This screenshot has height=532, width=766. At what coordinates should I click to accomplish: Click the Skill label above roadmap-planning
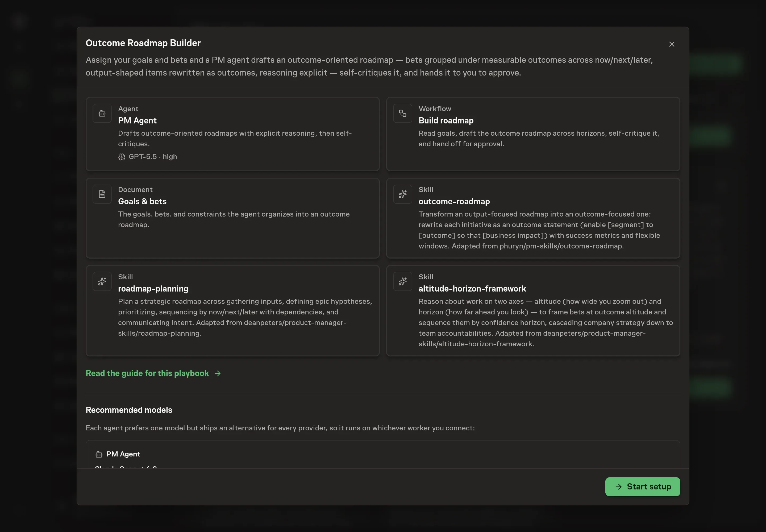tap(125, 277)
